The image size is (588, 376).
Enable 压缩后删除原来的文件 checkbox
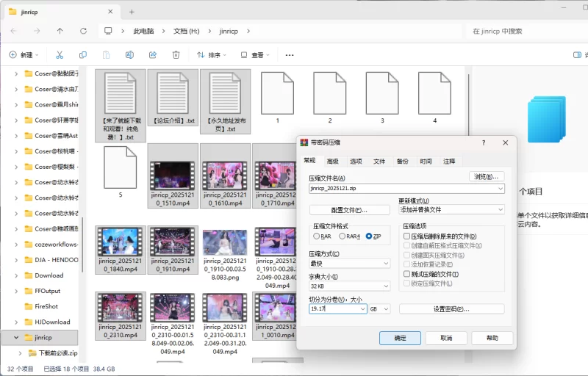[406, 236]
